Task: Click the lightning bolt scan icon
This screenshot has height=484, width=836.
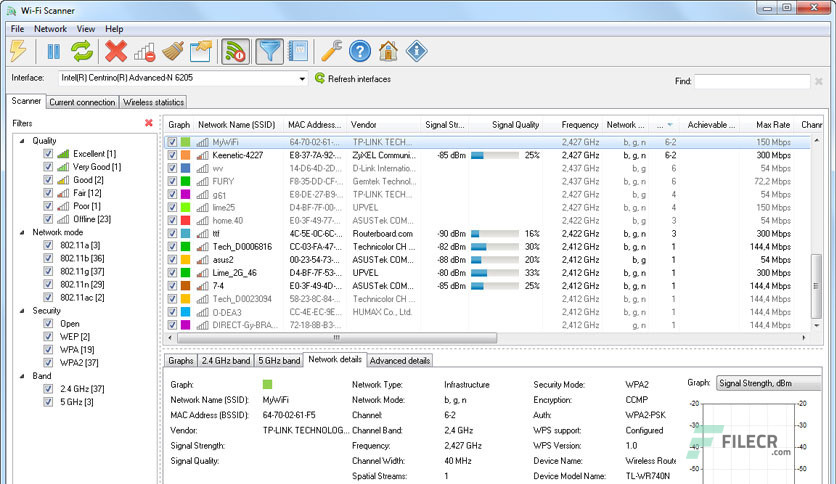Action: [x=18, y=52]
